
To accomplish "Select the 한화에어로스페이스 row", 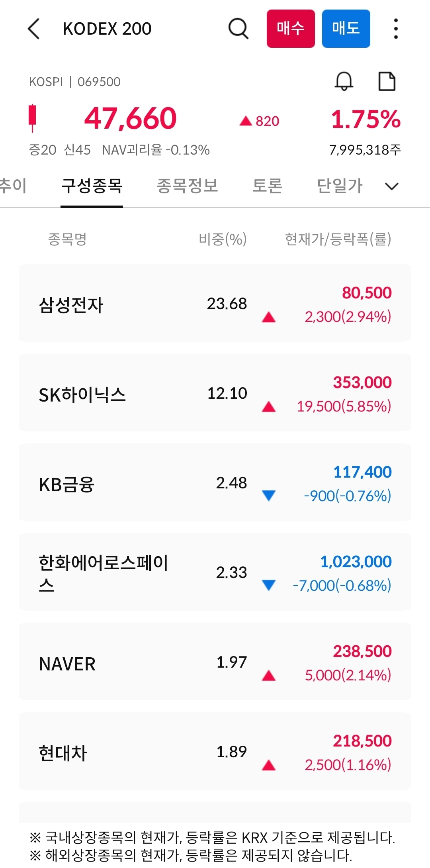I will (x=215, y=572).
